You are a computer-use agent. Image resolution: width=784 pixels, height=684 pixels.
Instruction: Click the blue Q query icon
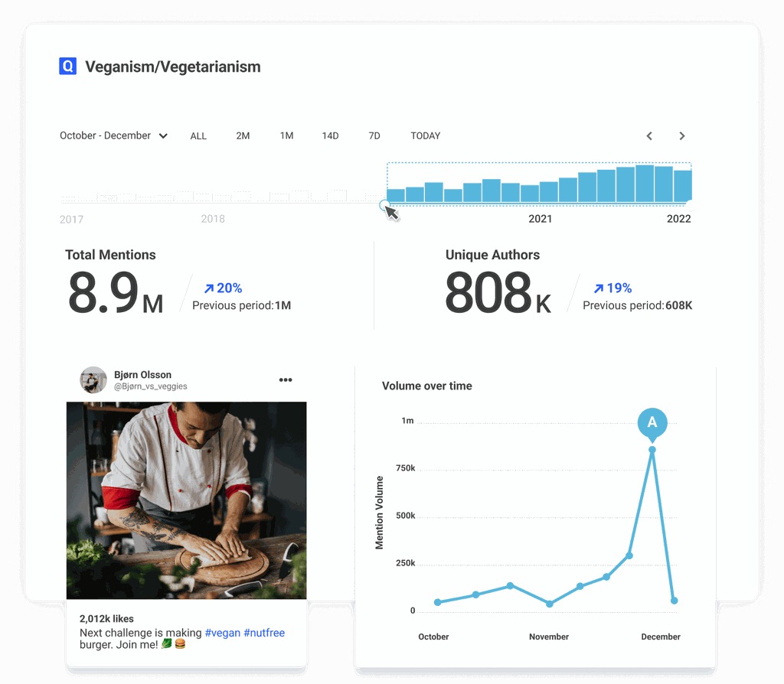coord(67,67)
